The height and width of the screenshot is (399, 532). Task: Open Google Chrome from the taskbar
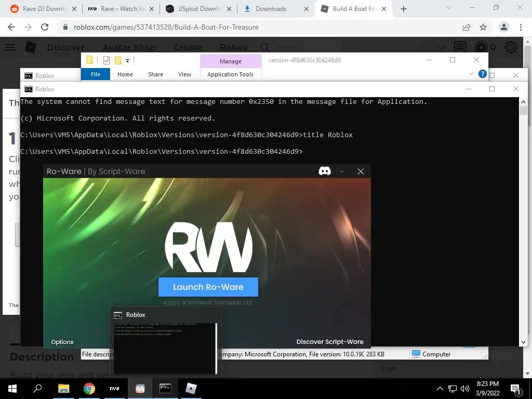[89, 389]
